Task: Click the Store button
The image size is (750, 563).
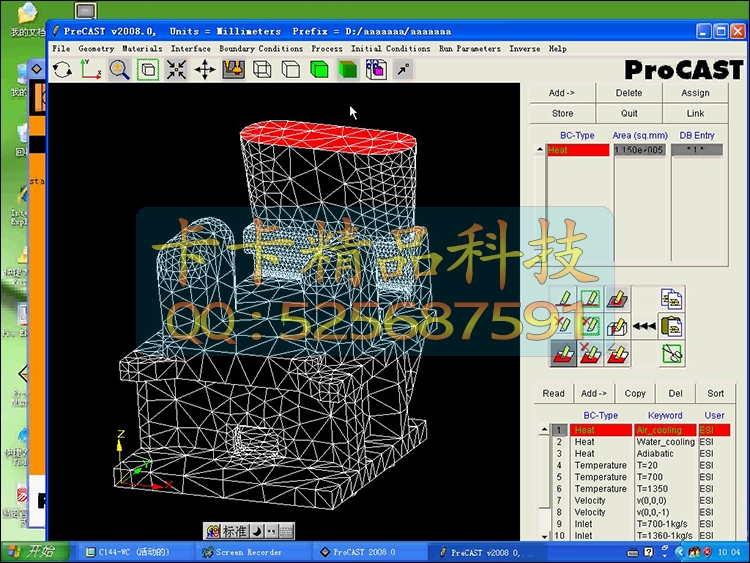Action: (x=562, y=113)
